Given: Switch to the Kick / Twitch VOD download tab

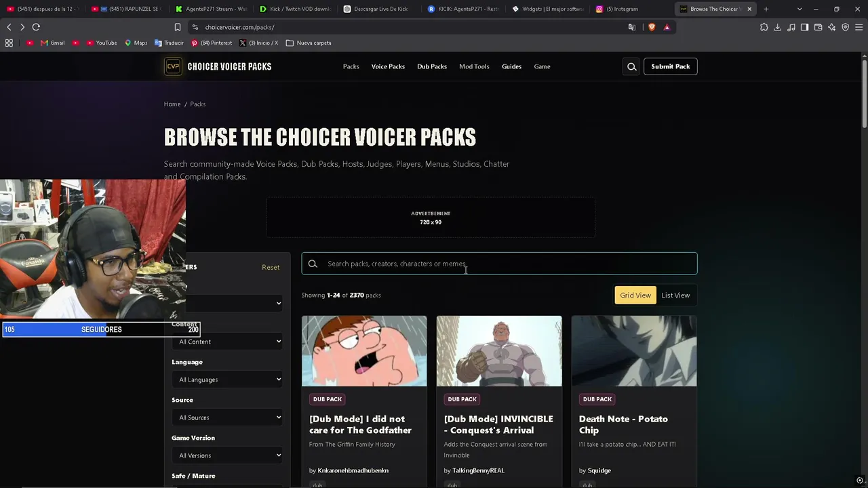Looking at the screenshot, I should pyautogui.click(x=295, y=9).
